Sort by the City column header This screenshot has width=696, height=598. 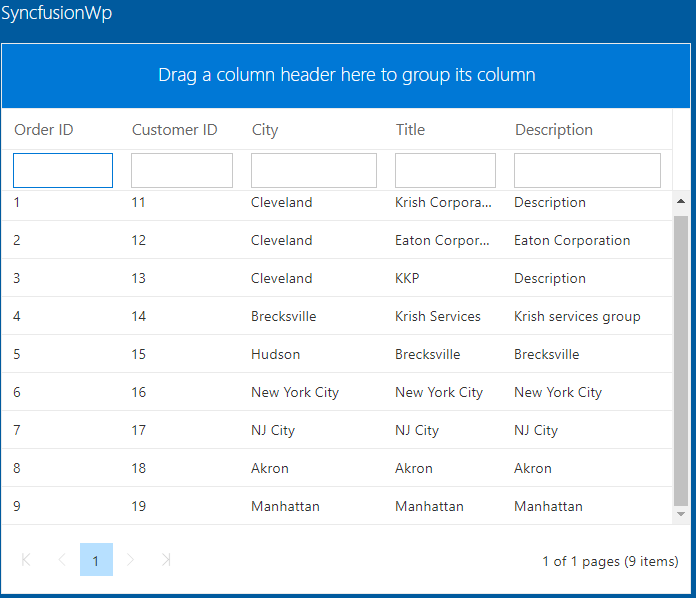[265, 130]
